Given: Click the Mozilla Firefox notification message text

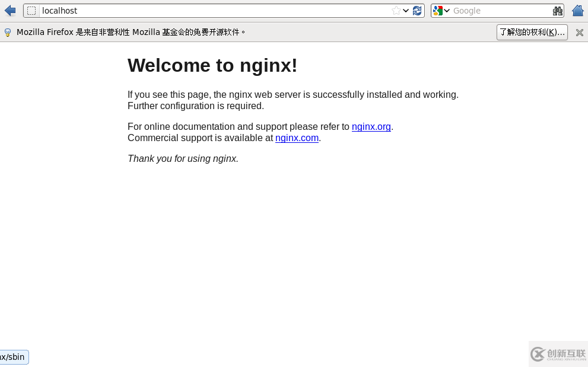Looking at the screenshot, I should point(131,32).
